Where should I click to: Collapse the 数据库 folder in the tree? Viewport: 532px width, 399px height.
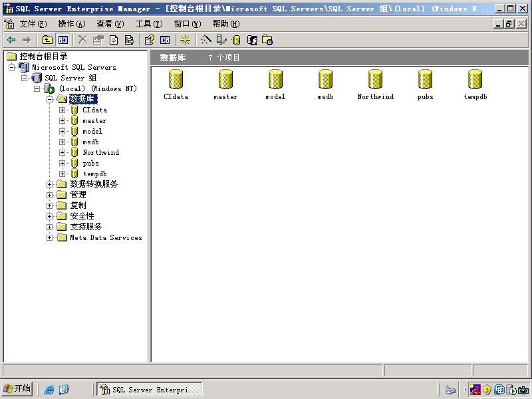(x=49, y=99)
